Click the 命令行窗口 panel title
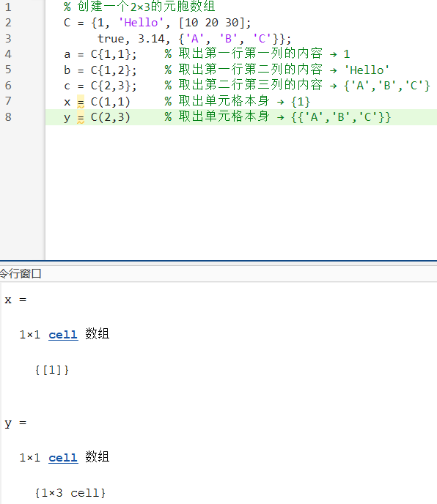This screenshot has width=437, height=504. (21, 274)
